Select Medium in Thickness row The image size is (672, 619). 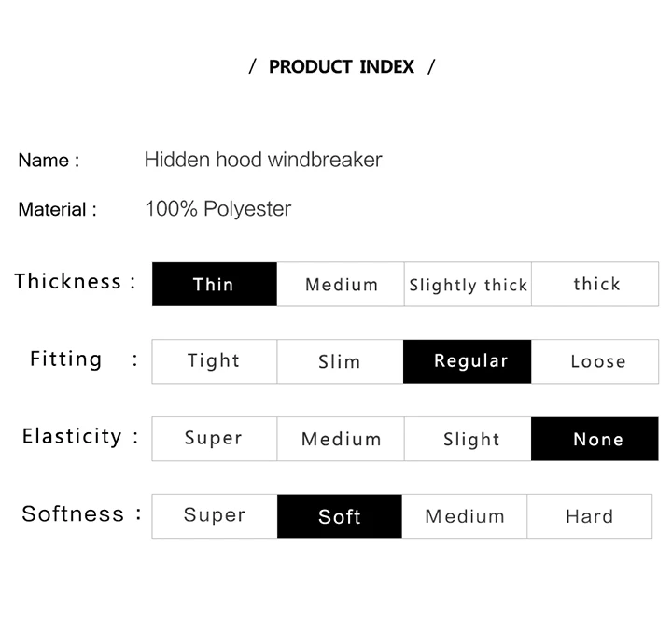(x=341, y=284)
